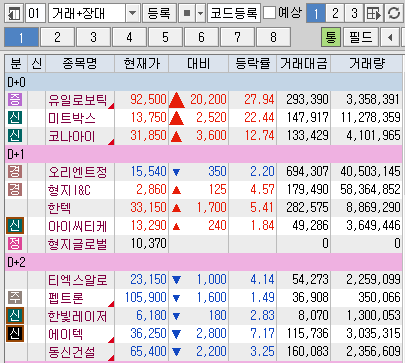Click the left scroll arrow next to 필드

click(x=390, y=37)
